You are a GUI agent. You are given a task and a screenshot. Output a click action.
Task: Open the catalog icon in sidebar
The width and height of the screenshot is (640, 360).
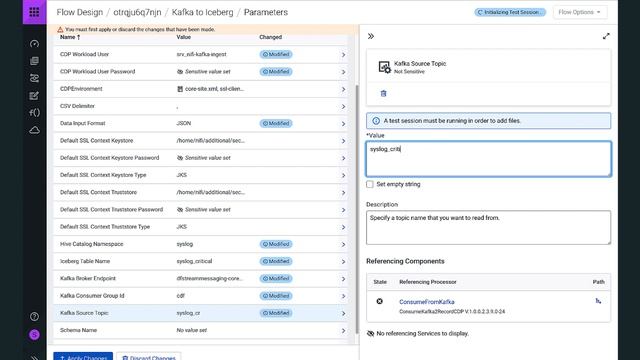point(34,61)
